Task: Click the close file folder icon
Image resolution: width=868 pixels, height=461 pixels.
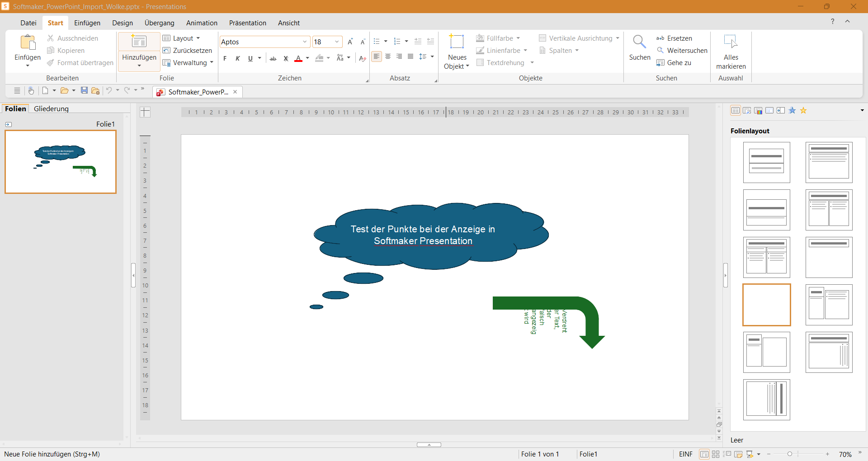Action: pos(95,91)
